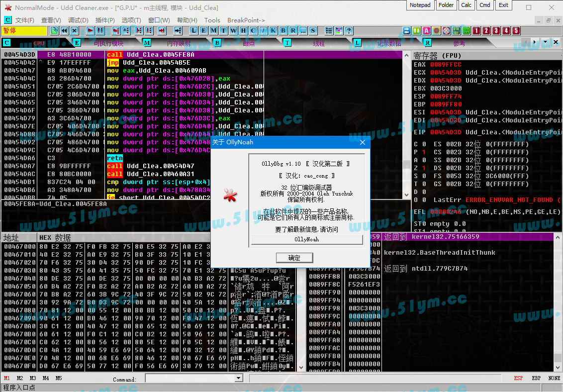Open the Run trace with the ... icon
The height and width of the screenshot is (392, 563).
(x=303, y=30)
